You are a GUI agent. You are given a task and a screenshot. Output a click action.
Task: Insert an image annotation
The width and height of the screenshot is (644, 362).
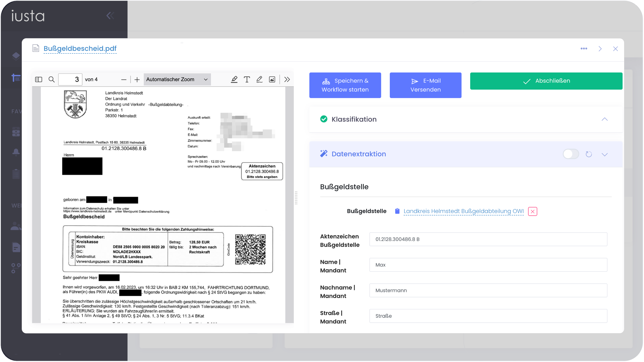(272, 79)
